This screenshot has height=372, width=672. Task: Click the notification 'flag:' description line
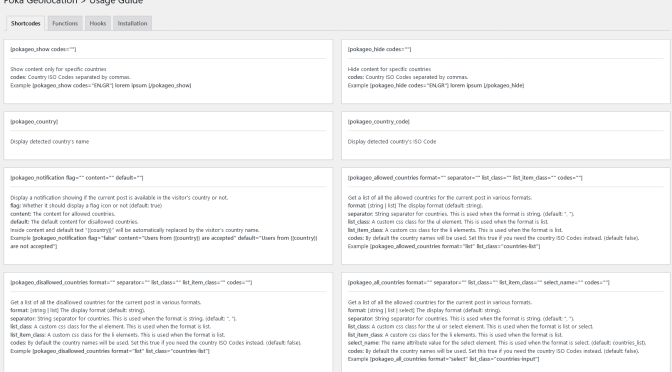click(86, 206)
